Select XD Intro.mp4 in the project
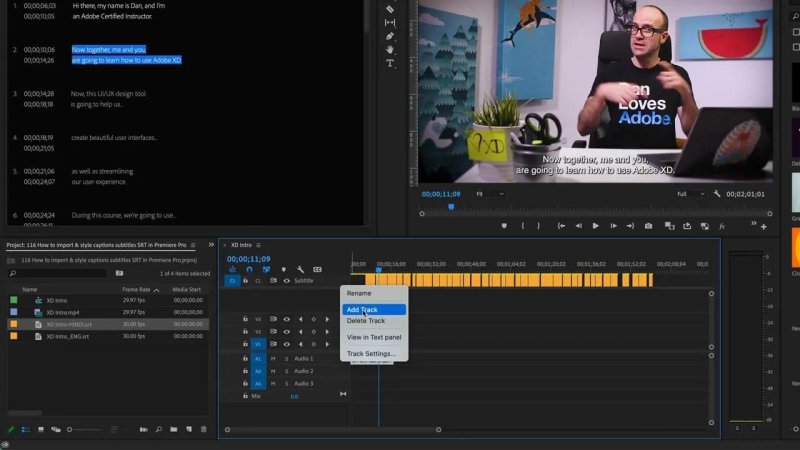The image size is (800, 450). pos(63,312)
